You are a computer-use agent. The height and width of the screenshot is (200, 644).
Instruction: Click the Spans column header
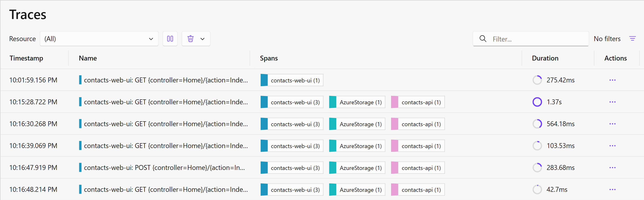pos(269,58)
